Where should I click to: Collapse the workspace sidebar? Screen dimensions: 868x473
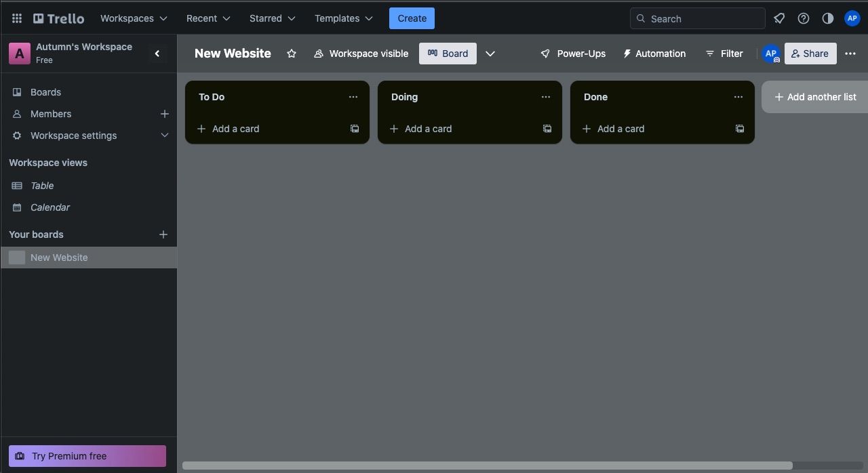157,54
